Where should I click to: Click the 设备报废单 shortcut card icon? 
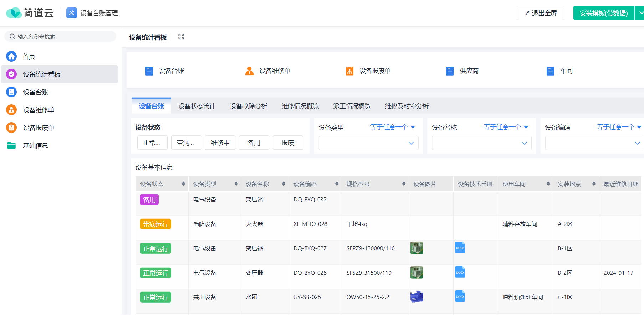tap(349, 71)
